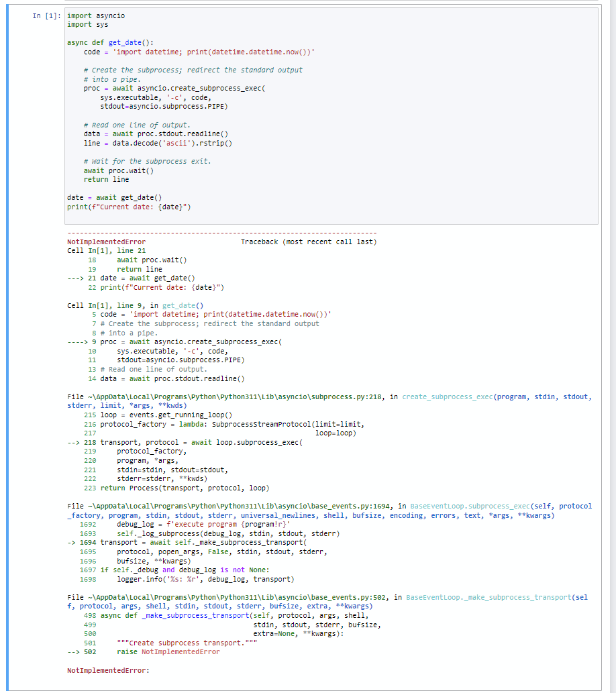This screenshot has width=616, height=693.
Task: Click the In [1]: cell prompt
Action: [46, 16]
